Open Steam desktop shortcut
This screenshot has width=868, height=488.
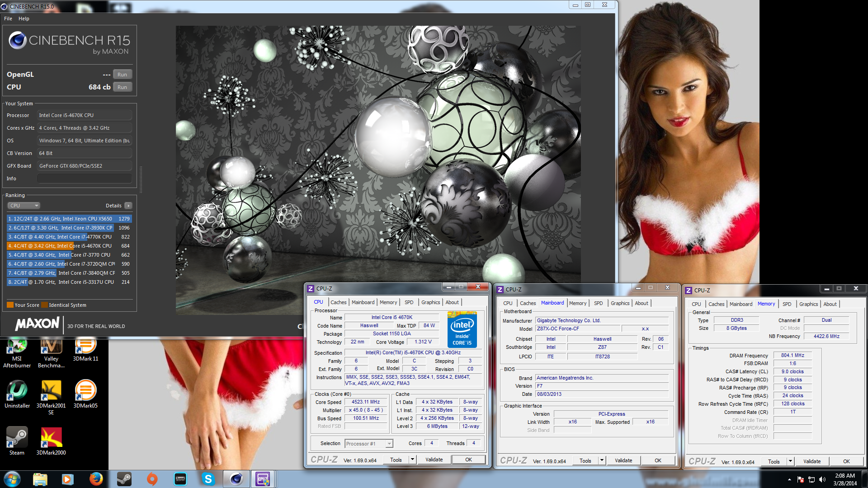tap(17, 441)
